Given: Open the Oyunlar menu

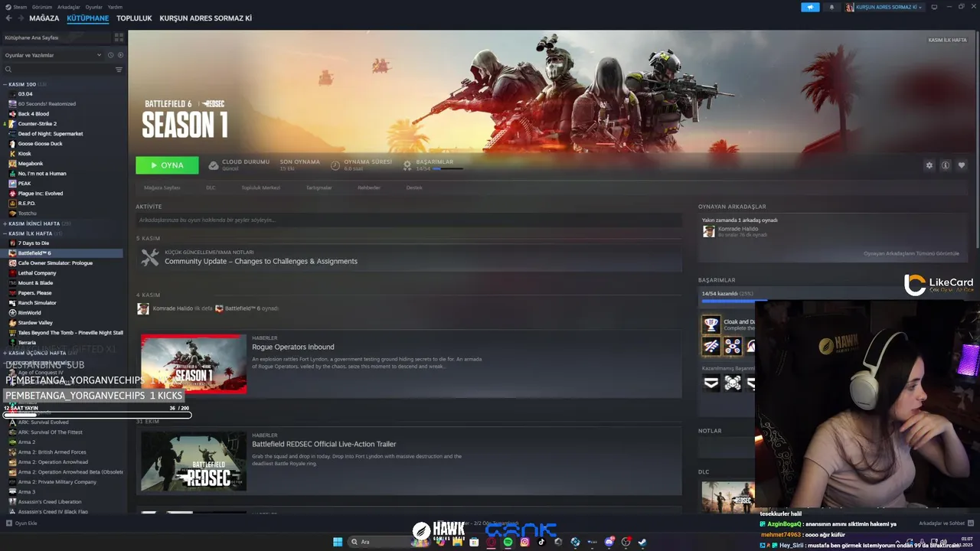Looking at the screenshot, I should (93, 6).
